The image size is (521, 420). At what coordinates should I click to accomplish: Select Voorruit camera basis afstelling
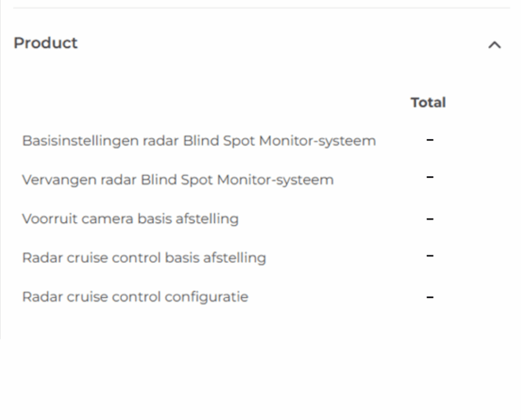pyautogui.click(x=130, y=219)
